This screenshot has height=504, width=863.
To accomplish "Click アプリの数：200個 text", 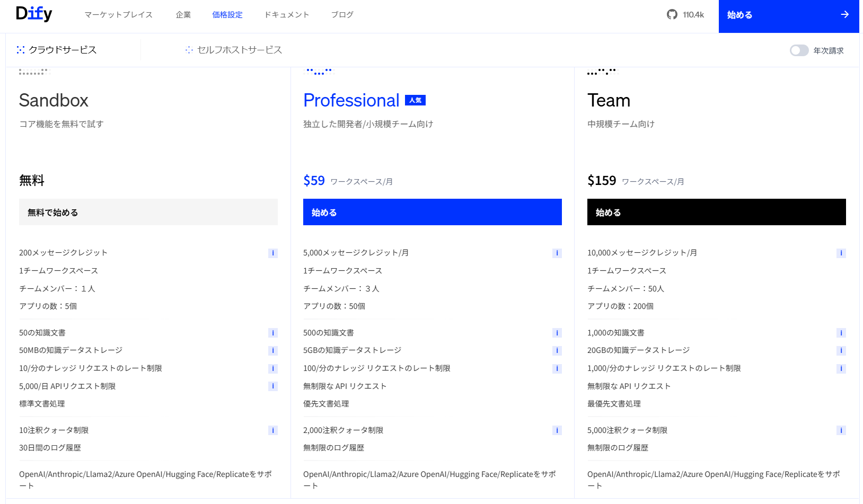I will (620, 306).
